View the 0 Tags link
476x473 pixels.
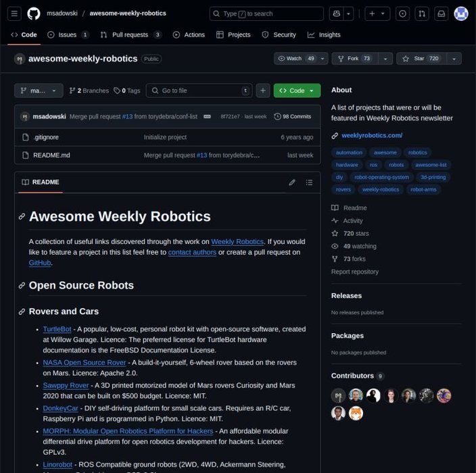pos(127,91)
